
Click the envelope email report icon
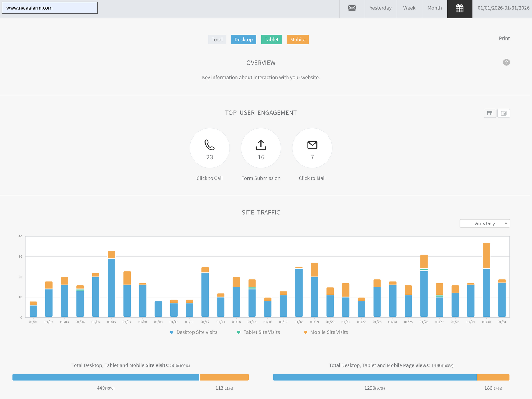pyautogui.click(x=352, y=8)
